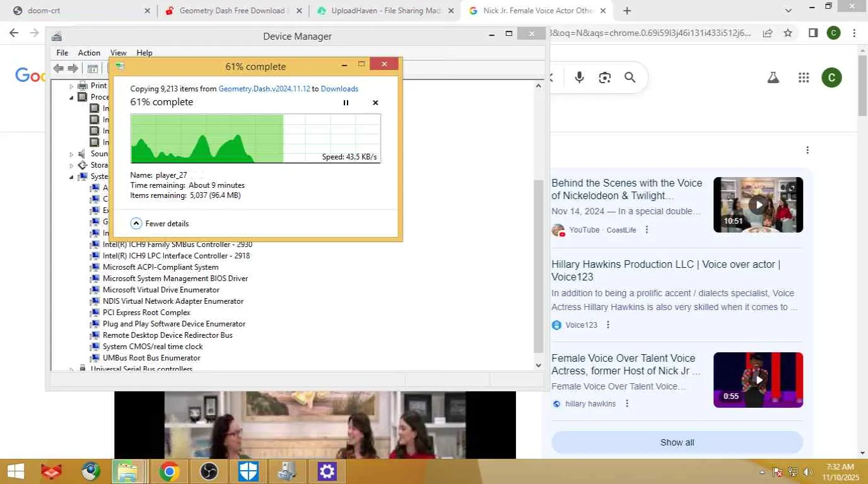Open the Action menu in Device Manager
The height and width of the screenshot is (484, 868).
click(x=89, y=53)
